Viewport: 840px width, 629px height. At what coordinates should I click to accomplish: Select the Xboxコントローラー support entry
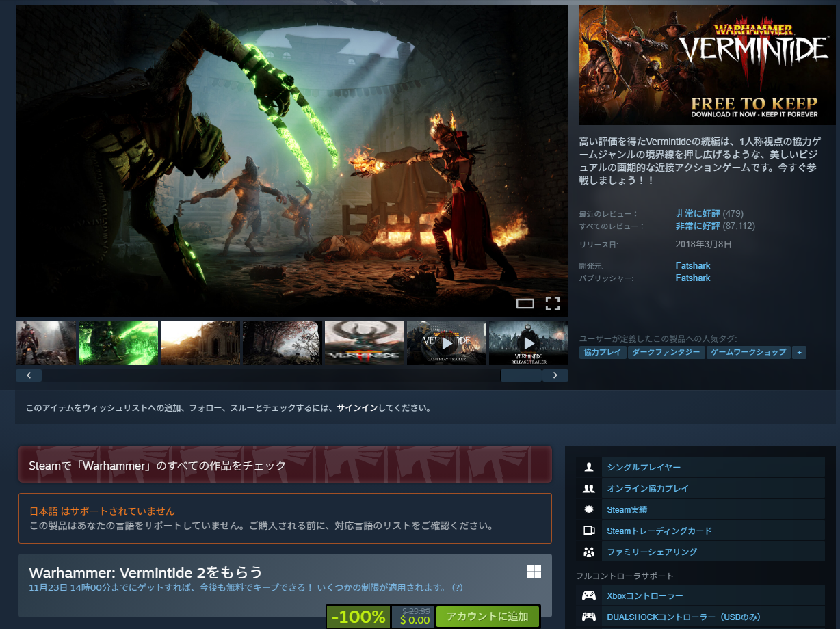(644, 595)
